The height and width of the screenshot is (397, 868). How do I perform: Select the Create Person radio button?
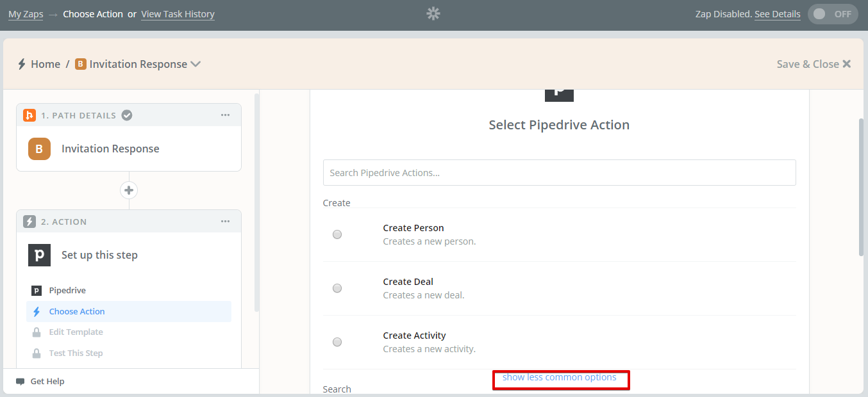337,234
